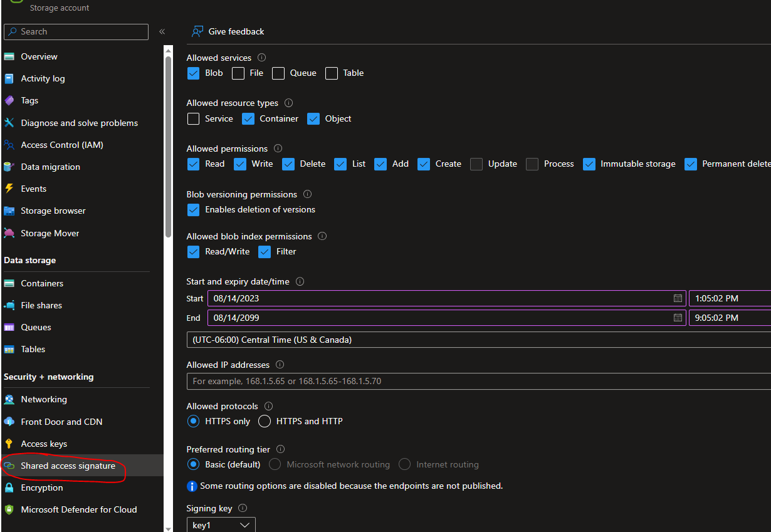Click info icon beside Allowed services
Viewport: 771px width, 532px height.
click(x=261, y=58)
